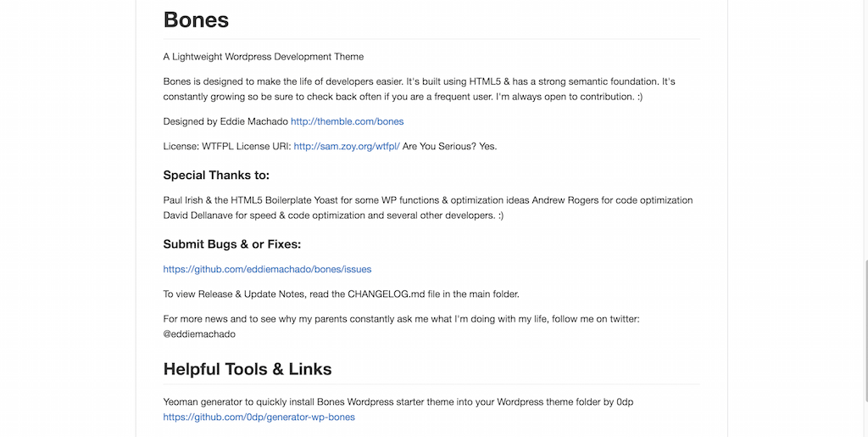Click the "Paul Irish & the HTML5 Boilerplate" text
This screenshot has height=437, width=868.
pyautogui.click(x=237, y=200)
